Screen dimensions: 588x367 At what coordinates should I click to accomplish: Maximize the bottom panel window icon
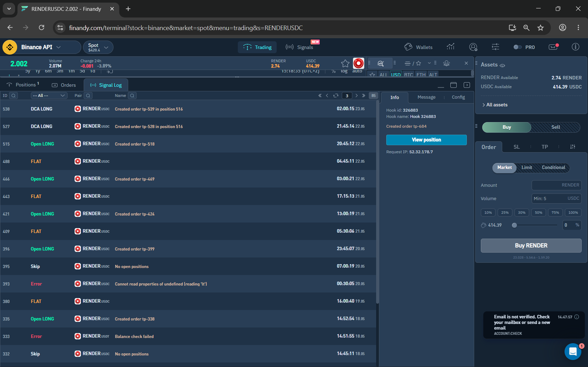pos(454,85)
